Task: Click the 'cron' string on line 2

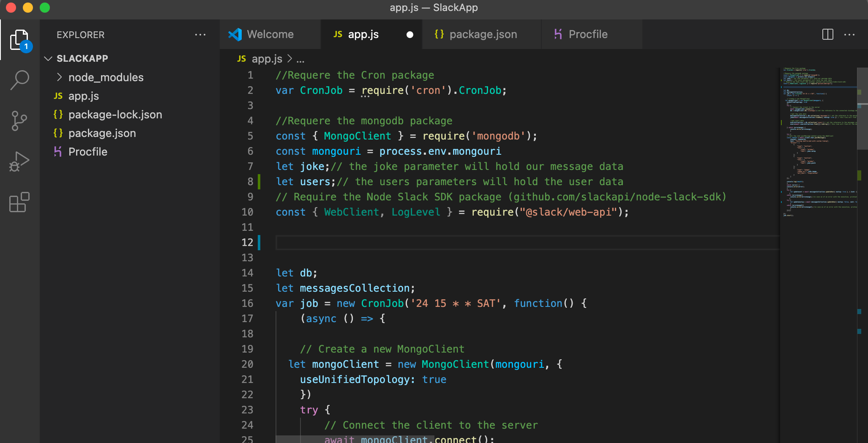Action: (x=428, y=90)
